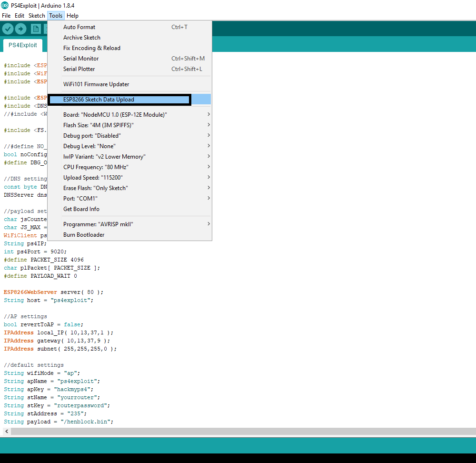Expand the CPU Frequency 80 MHz submenu

coord(129,167)
